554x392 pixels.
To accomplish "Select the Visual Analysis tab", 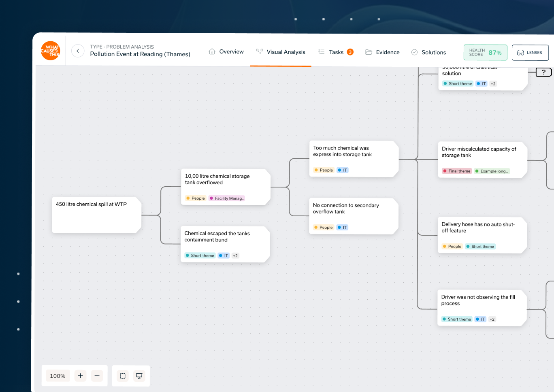I will point(281,52).
